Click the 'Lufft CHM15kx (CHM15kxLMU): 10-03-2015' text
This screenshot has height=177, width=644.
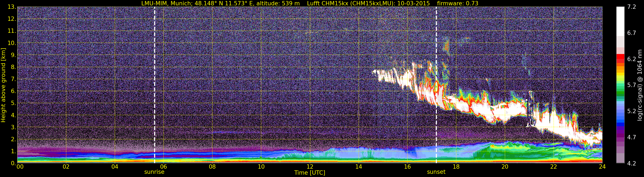[368, 3]
